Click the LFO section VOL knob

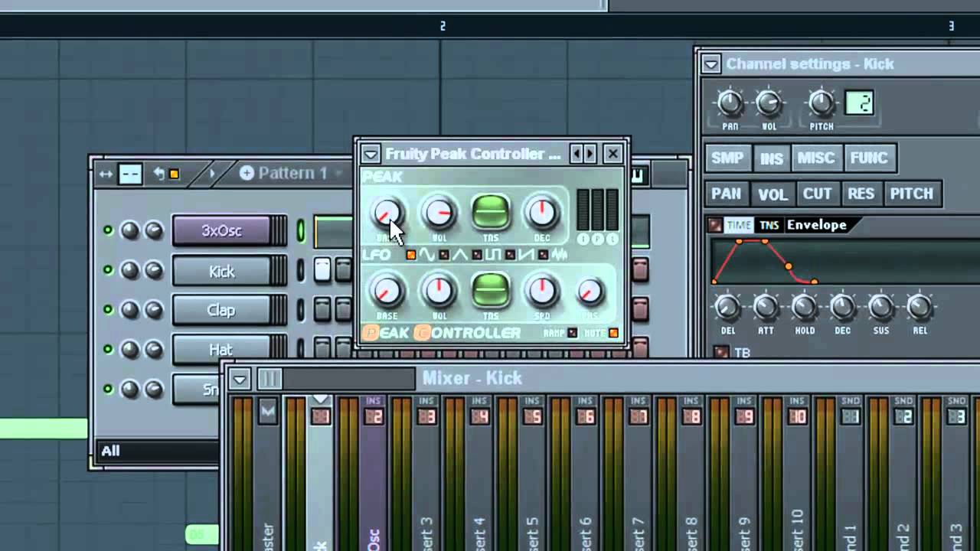439,291
